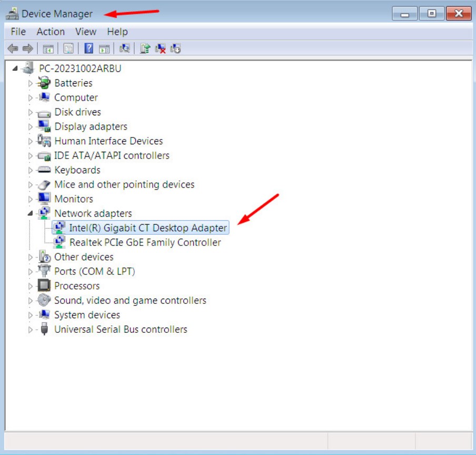Select Intel(R) Gigabit CT Desktop Adapter
The width and height of the screenshot is (476, 455).
(x=148, y=227)
